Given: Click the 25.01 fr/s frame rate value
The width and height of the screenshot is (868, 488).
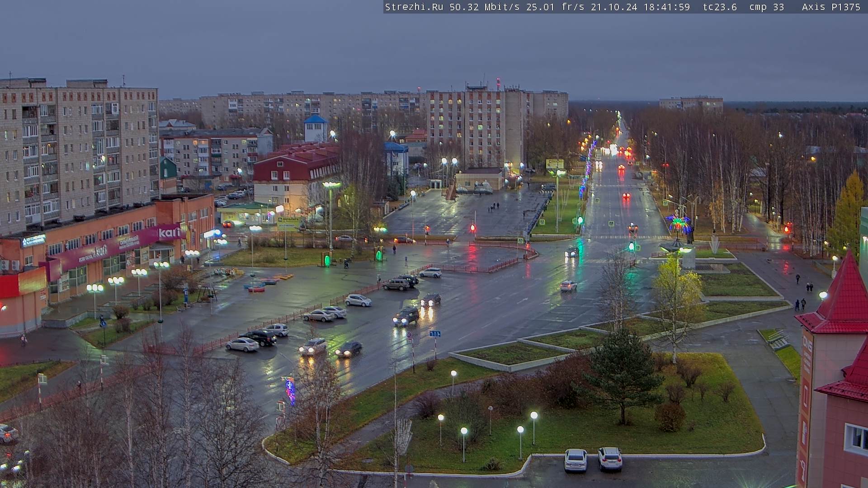Looking at the screenshot, I should (555, 7).
